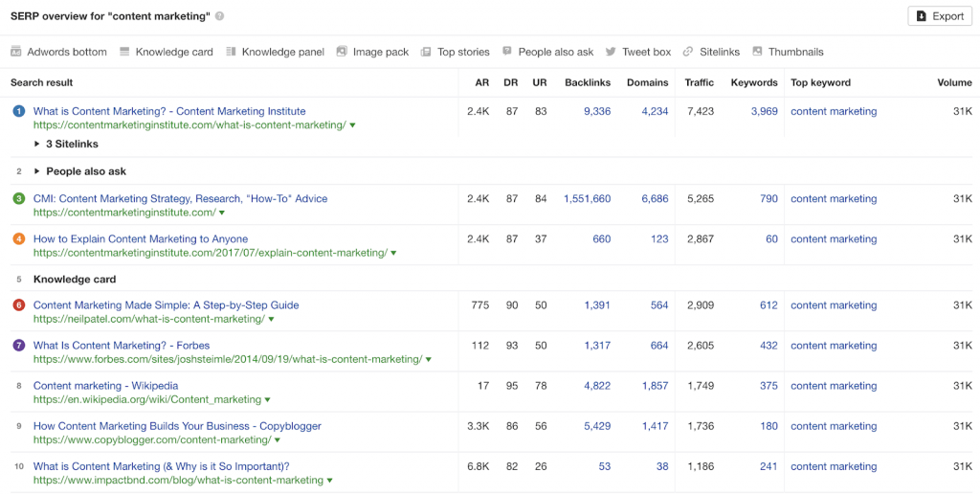This screenshot has width=980, height=495.
Task: Click the 241 keywords value
Action: pos(768,466)
